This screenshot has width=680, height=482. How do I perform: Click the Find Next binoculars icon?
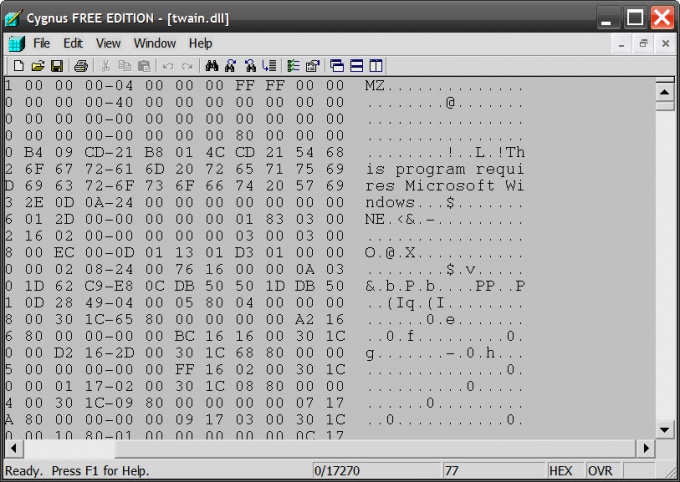(x=231, y=66)
